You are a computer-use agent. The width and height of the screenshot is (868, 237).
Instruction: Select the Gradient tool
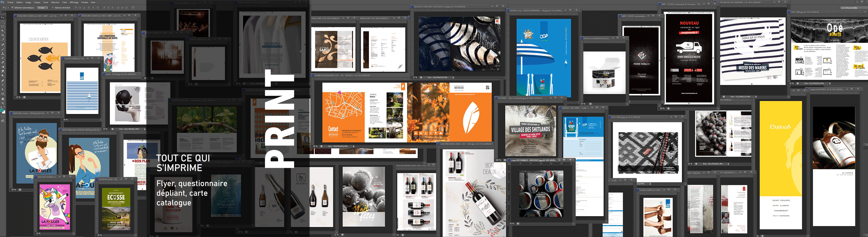tap(3, 67)
